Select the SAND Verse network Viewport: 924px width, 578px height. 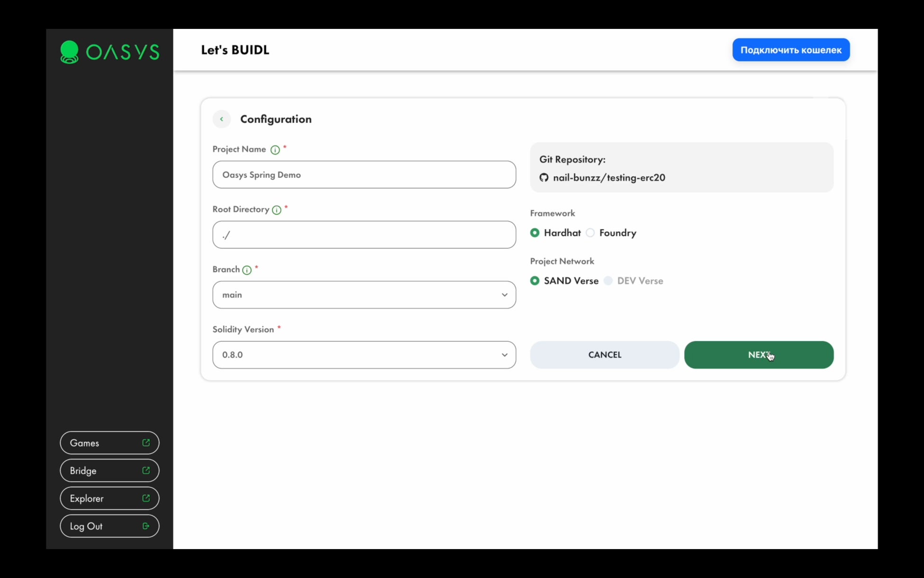click(x=535, y=281)
